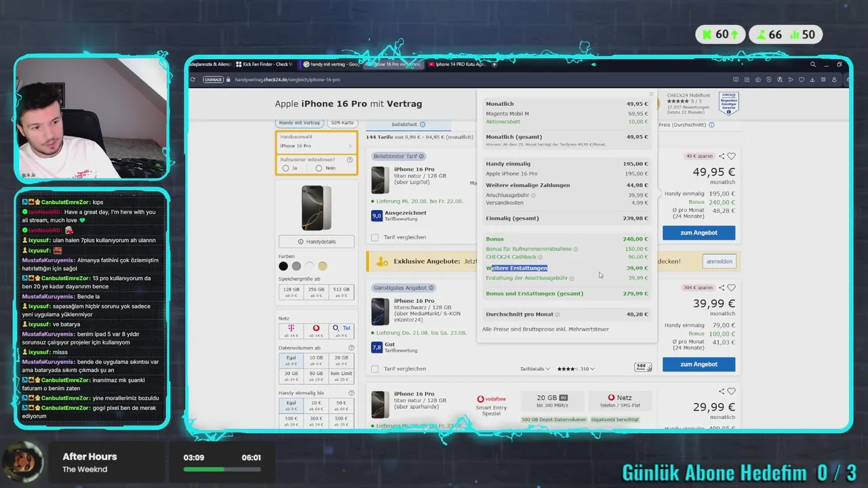Open handy mit vertrag Google tab
868x488 pixels.
[x=331, y=64]
